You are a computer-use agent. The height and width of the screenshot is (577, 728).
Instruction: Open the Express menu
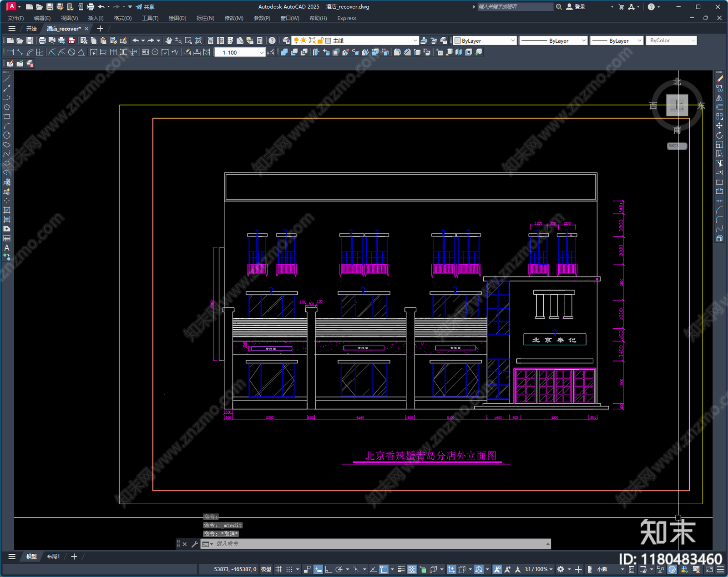pyautogui.click(x=347, y=18)
